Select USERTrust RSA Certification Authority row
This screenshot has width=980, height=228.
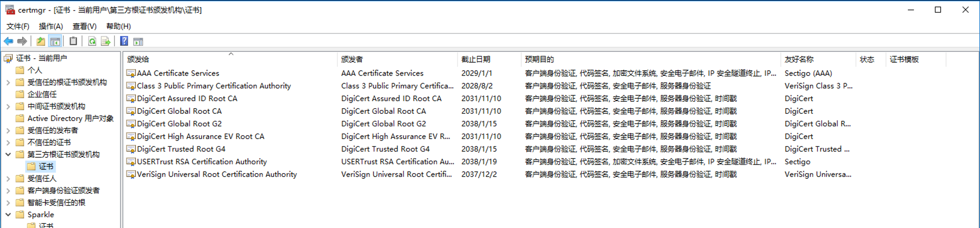tap(202, 162)
